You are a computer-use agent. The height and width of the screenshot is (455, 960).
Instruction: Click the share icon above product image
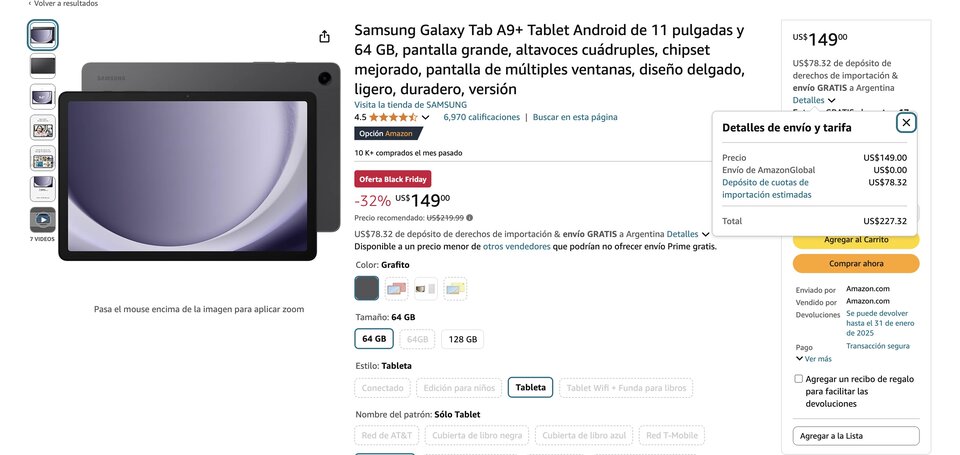(324, 37)
